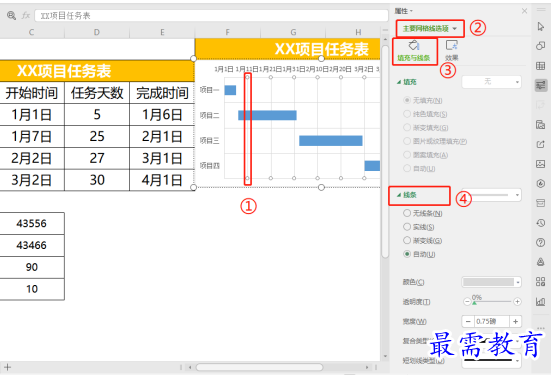
Task: Click the share export icon in sidebar
Action: pos(541,144)
